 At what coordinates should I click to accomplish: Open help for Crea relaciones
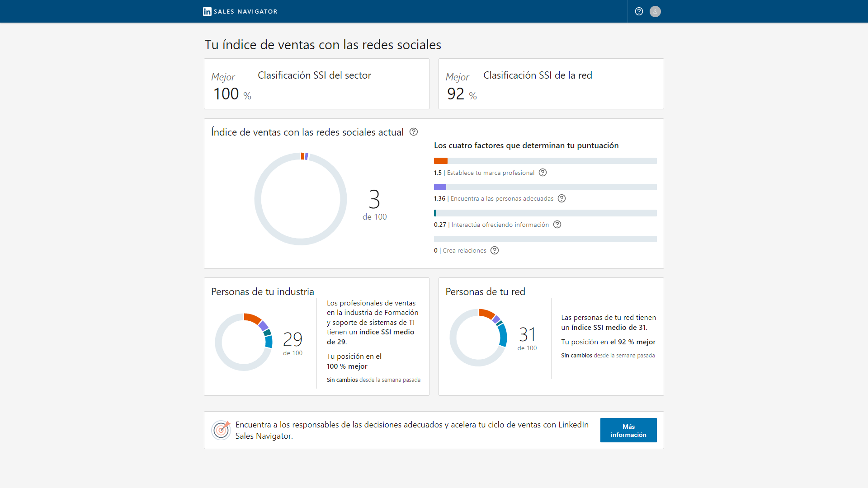tap(495, 250)
